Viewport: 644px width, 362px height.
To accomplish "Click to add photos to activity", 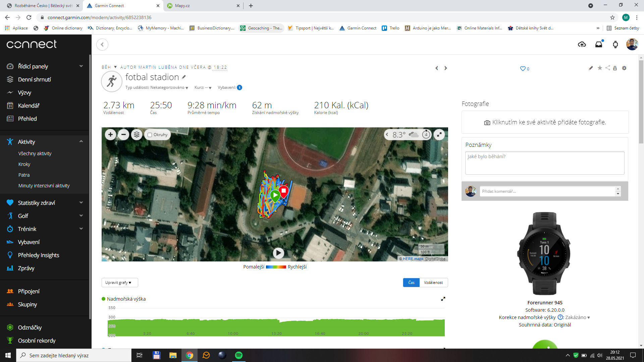I will [545, 122].
